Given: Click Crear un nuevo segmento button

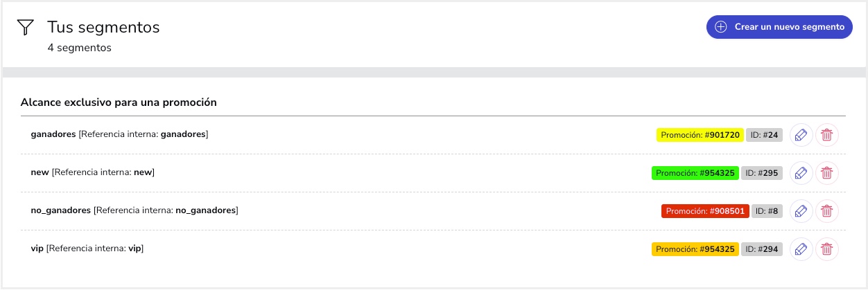Looking at the screenshot, I should [x=779, y=27].
